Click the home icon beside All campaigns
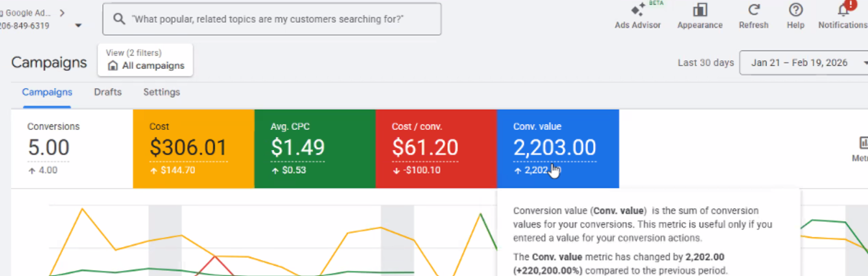Viewport: 868px width, 276px height. pos(113,66)
